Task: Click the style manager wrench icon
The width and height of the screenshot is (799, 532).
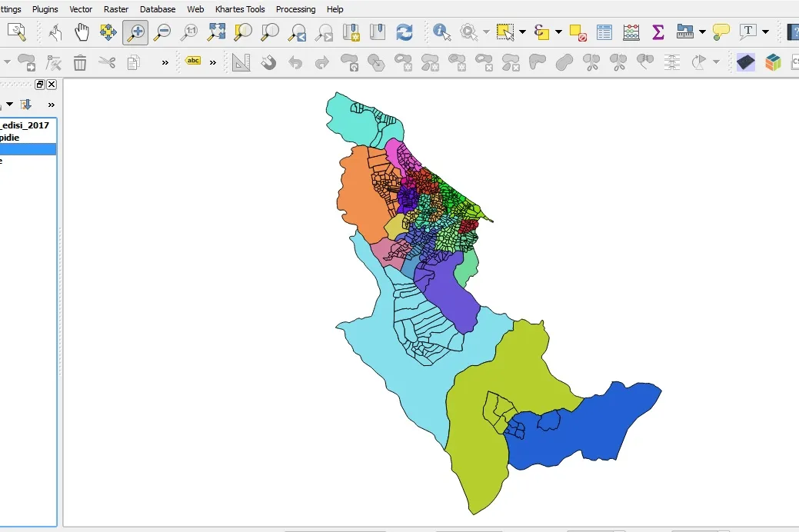Action: pyautogui.click(x=16, y=32)
